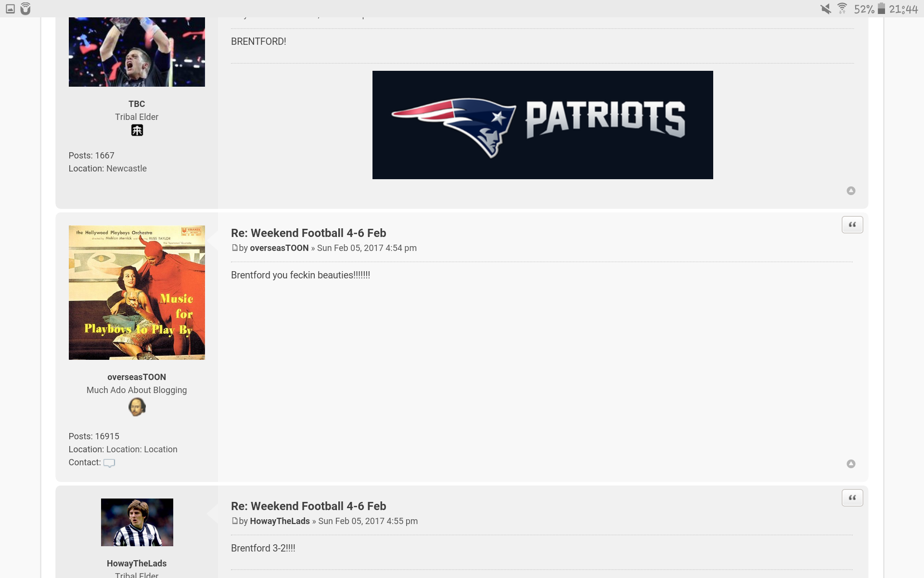Open overseasTOON's contact speech bubble icon
The width and height of the screenshot is (924, 578).
coord(109,463)
